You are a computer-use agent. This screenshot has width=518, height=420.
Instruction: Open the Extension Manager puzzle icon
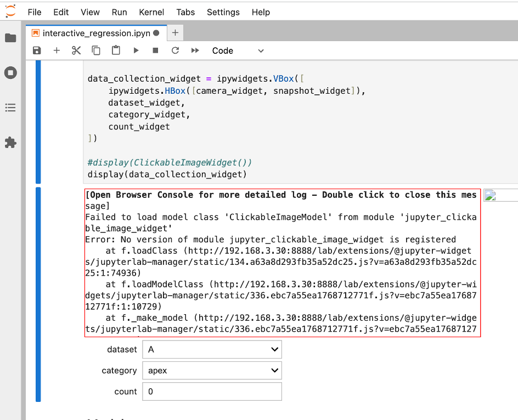point(10,143)
